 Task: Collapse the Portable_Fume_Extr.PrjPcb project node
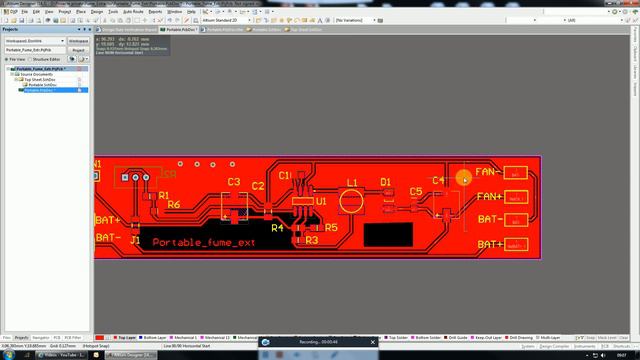click(8, 69)
